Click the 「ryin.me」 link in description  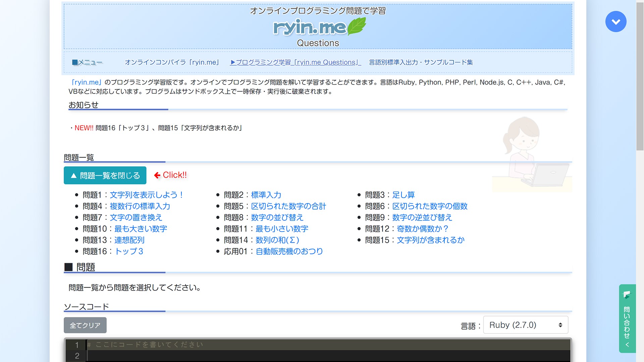click(x=86, y=82)
